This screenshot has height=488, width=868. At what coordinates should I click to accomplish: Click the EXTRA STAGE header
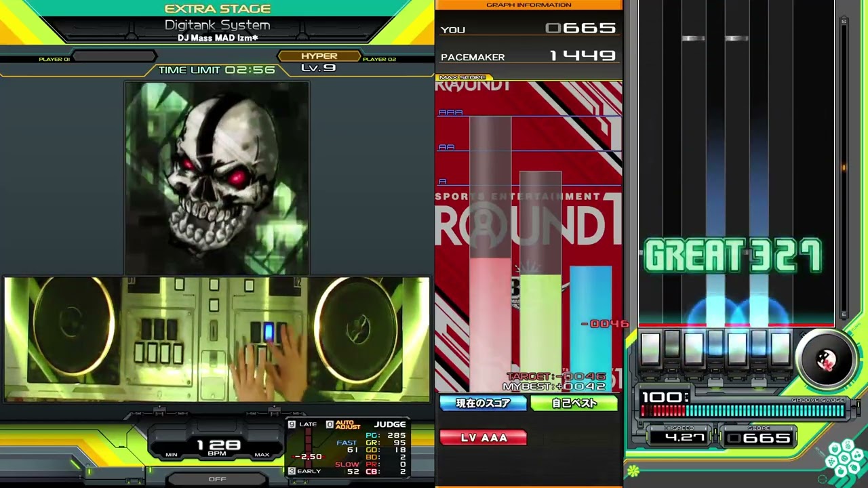217,9
